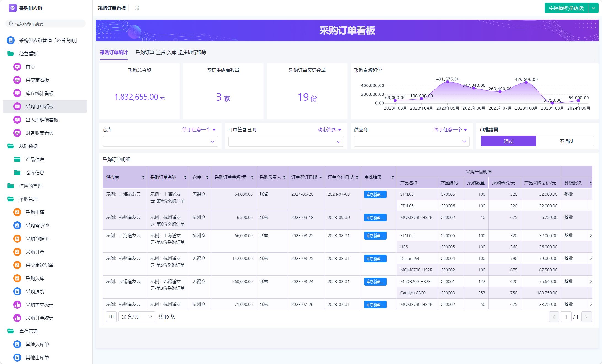The width and height of the screenshot is (602, 364).
Task: Select 通过 approval result filter
Action: click(x=508, y=141)
